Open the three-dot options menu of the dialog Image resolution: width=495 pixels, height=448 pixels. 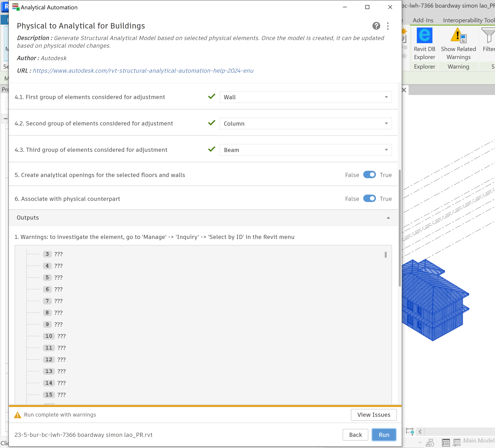pyautogui.click(x=388, y=26)
